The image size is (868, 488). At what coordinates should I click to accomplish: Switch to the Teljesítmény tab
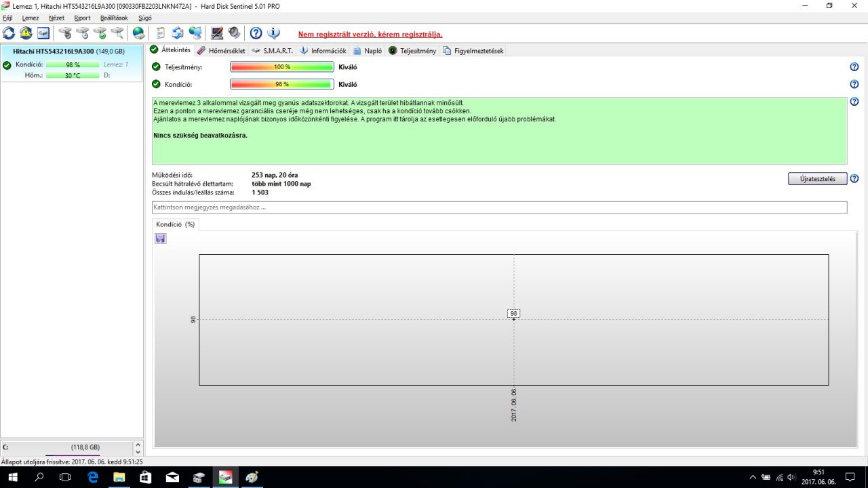(412, 51)
